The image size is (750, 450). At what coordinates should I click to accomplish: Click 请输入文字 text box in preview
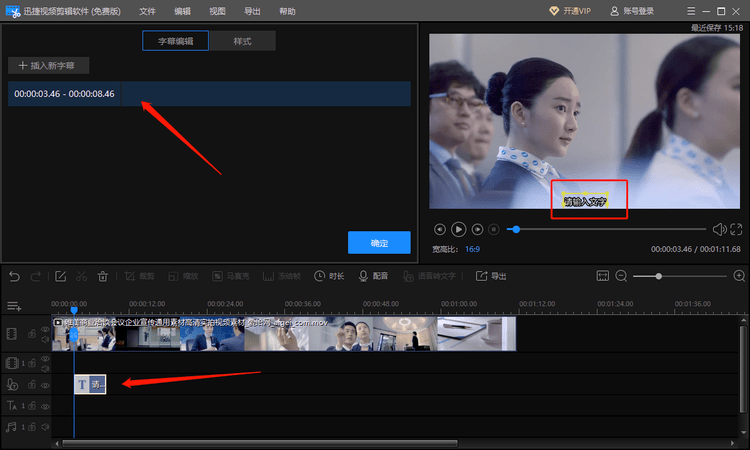585,202
